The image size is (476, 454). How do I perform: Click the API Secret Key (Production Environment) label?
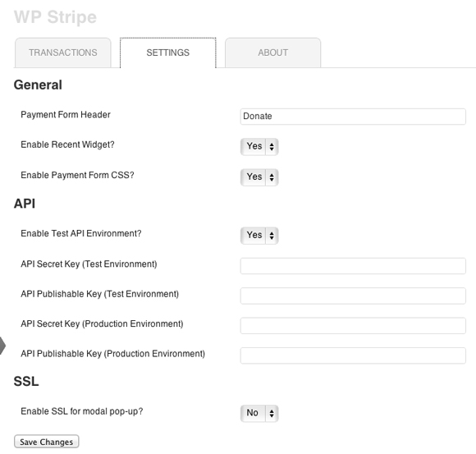(x=102, y=324)
